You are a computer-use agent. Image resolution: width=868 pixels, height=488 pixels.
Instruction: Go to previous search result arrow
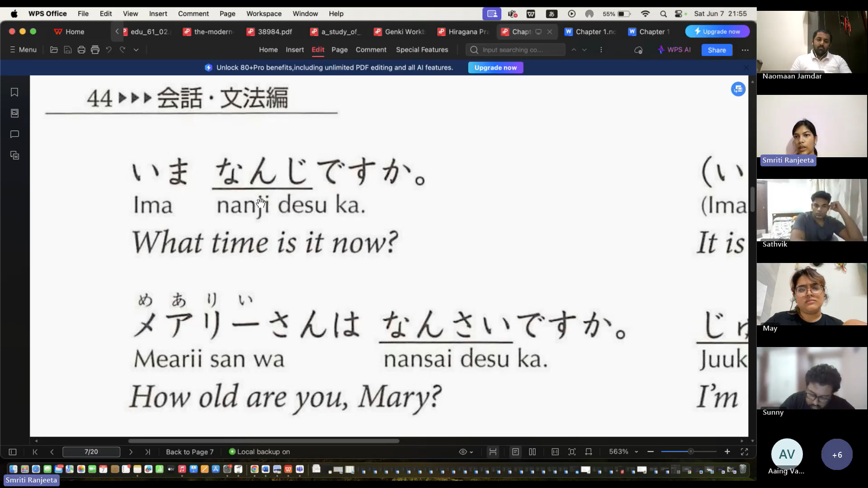click(x=573, y=50)
